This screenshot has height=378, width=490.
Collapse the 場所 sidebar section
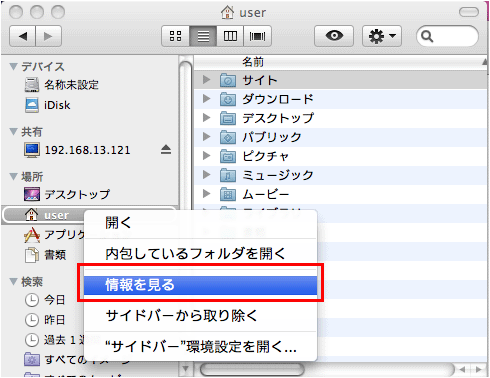pyautogui.click(x=13, y=176)
